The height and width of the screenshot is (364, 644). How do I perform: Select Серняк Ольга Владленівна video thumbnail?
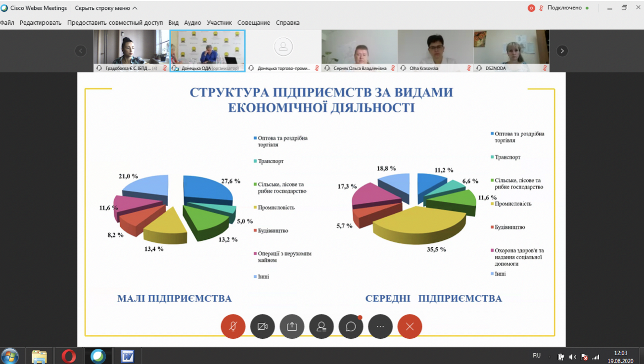tap(360, 51)
